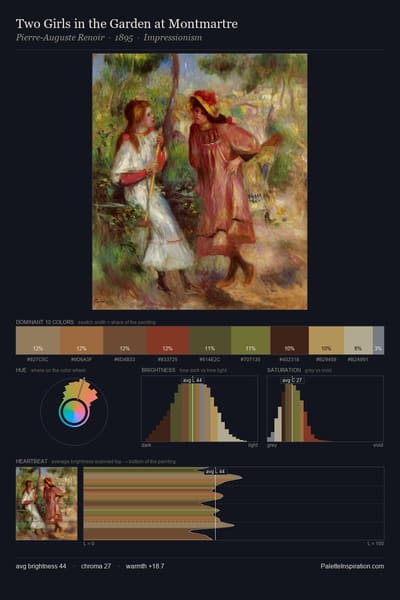400x600 pixels.
Task: Pick the medium brown 12% swatch
Action: (x=125, y=340)
